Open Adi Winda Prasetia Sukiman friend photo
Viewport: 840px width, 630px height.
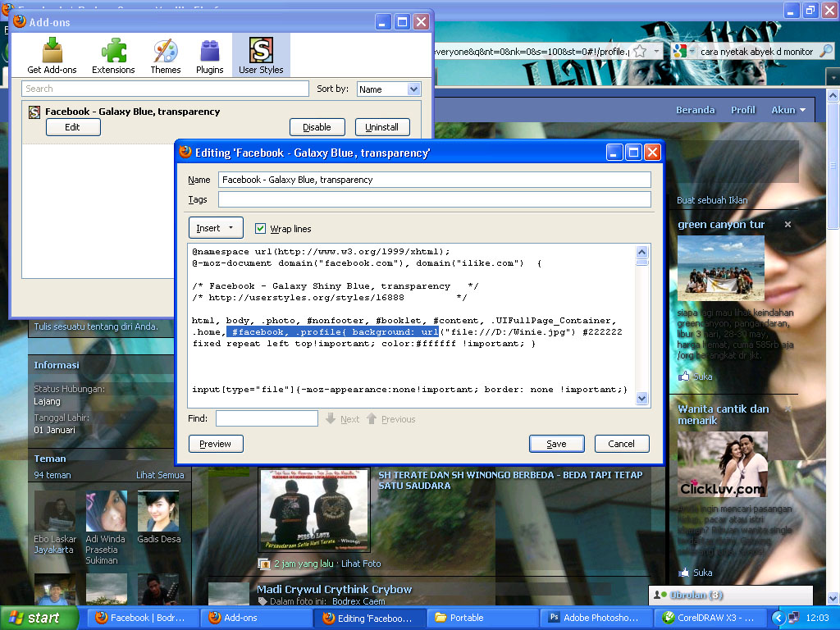pos(107,511)
